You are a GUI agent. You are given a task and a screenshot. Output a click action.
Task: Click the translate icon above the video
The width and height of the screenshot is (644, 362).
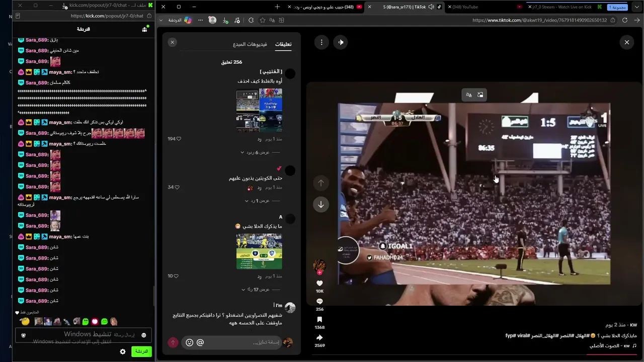(469, 95)
